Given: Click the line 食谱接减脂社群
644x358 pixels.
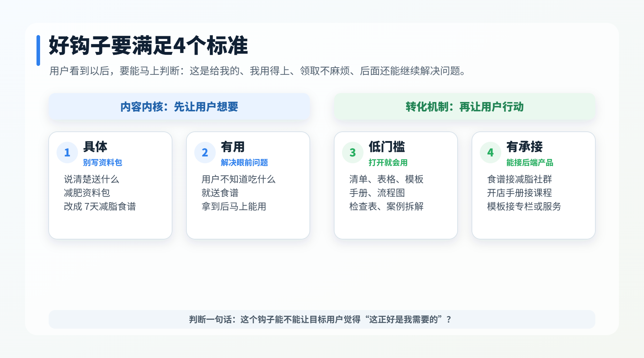Looking at the screenshot, I should (519, 179).
